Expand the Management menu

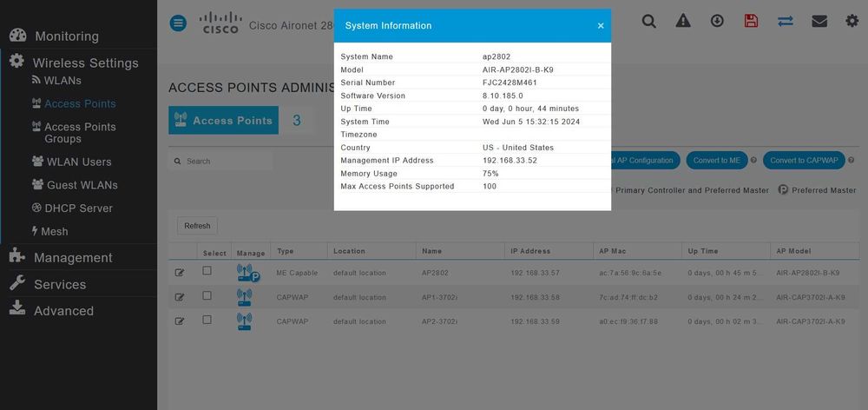(x=73, y=258)
